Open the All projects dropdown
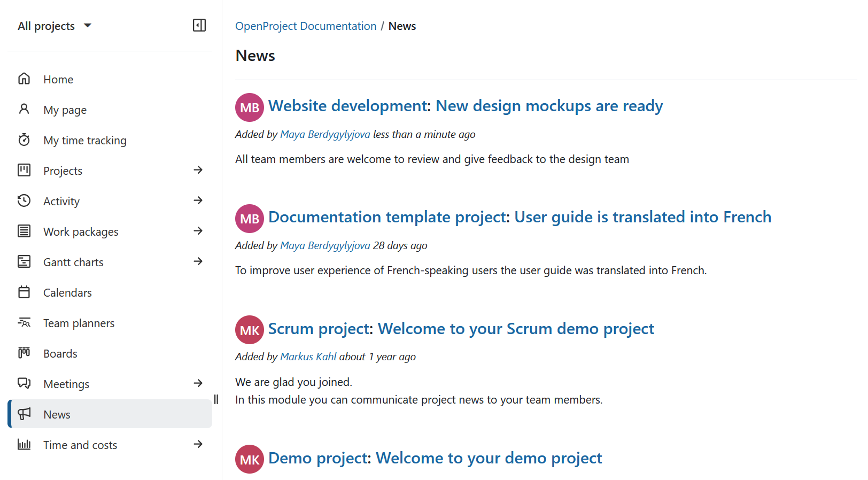 [54, 26]
